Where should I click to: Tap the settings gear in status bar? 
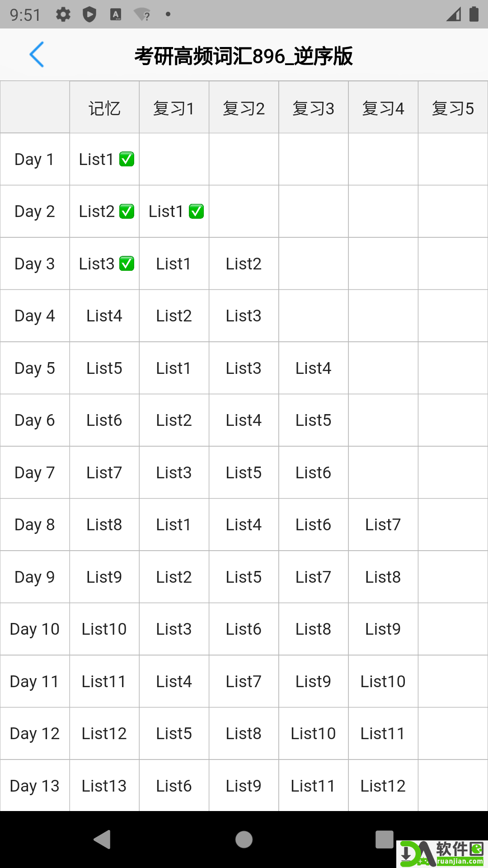[63, 14]
